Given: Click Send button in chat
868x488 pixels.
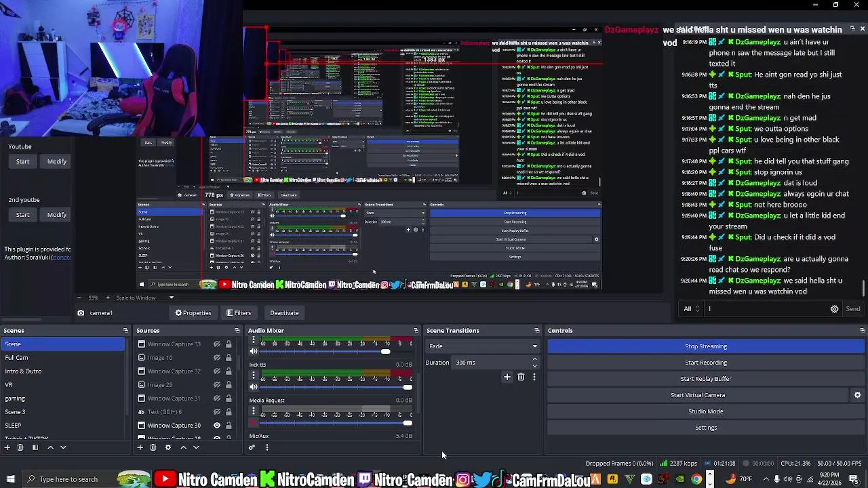Looking at the screenshot, I should (853, 309).
